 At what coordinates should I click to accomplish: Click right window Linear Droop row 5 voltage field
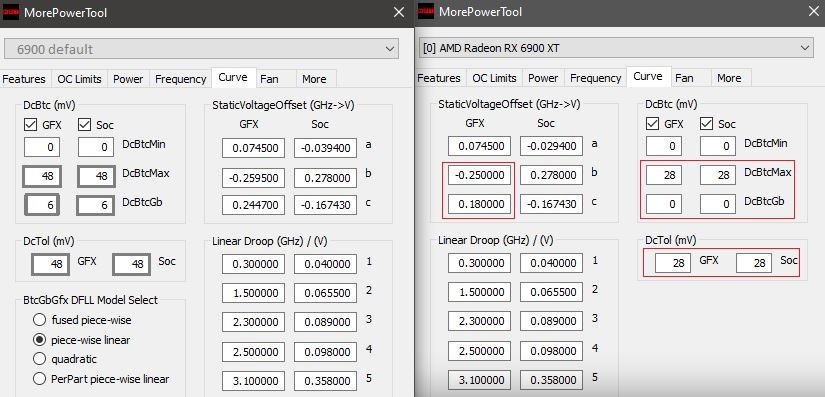point(551,380)
